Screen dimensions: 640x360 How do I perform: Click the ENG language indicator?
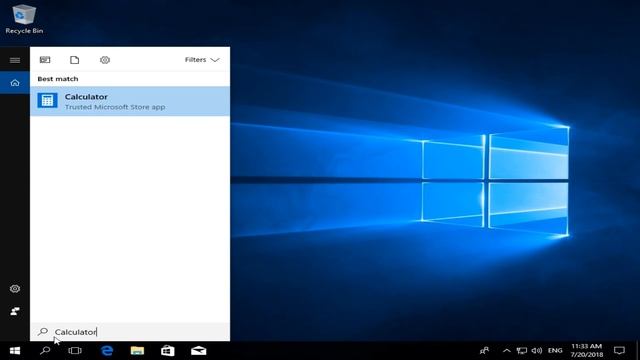[555, 351]
